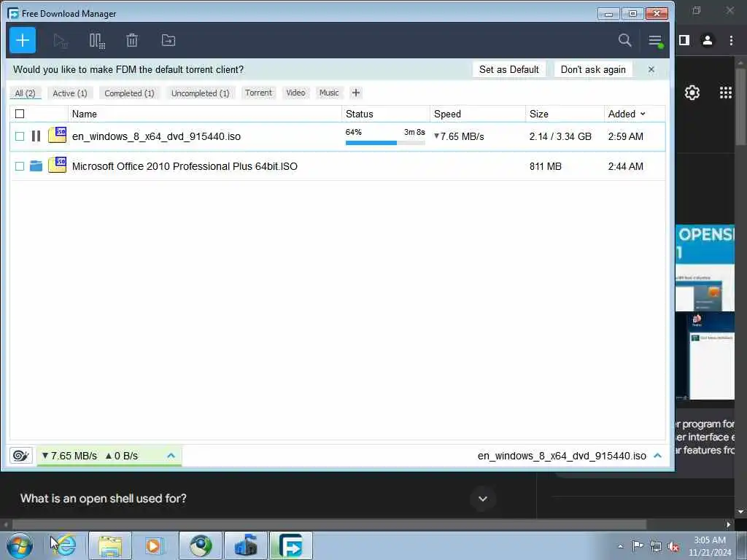Click the trash delete toolbar icon

[132, 41]
